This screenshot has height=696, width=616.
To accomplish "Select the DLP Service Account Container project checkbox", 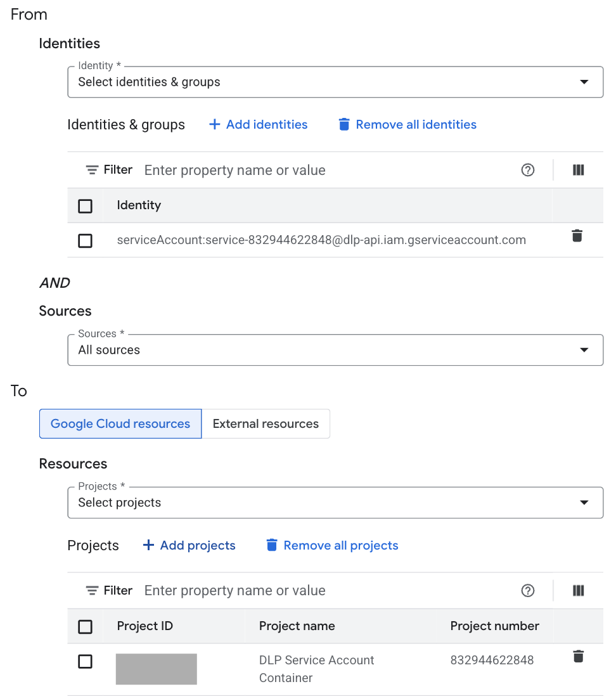I will [85, 661].
